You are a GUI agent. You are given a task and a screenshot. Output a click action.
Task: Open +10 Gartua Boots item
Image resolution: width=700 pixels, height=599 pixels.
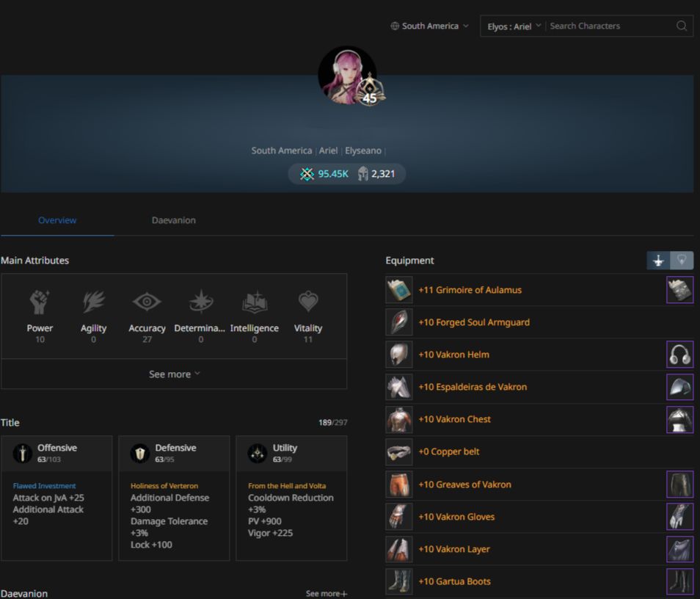pos(454,581)
